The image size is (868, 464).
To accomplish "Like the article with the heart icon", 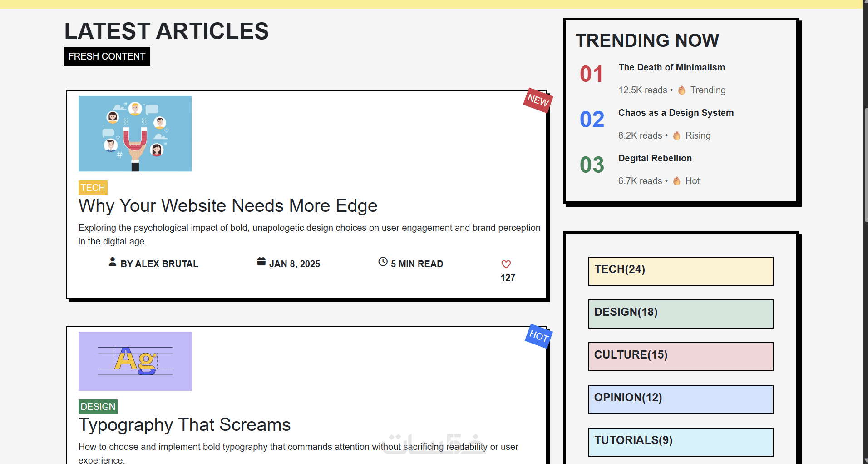I will pos(506,264).
